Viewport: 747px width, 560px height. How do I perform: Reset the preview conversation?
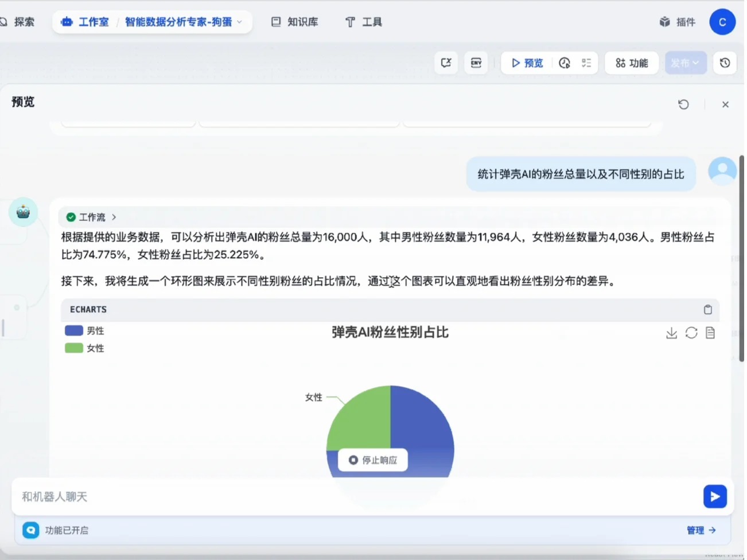pyautogui.click(x=683, y=104)
